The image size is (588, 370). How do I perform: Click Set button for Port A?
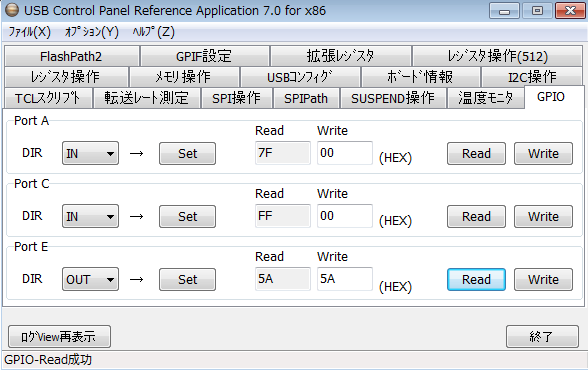tap(188, 153)
